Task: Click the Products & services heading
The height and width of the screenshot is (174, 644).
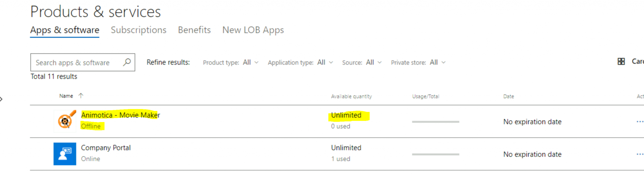Action: tap(96, 12)
